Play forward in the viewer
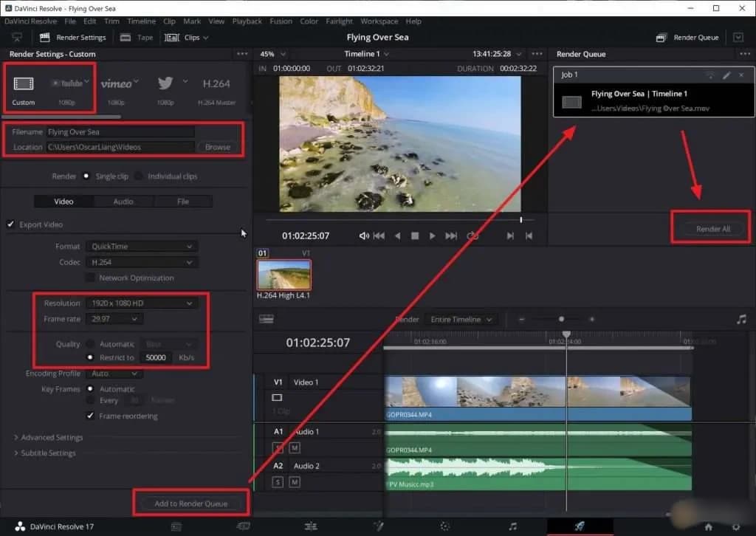This screenshot has height=536, width=756. [432, 236]
